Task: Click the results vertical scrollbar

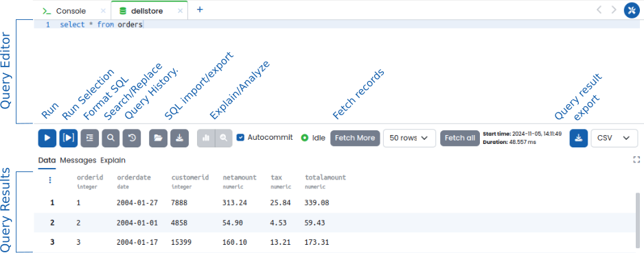Action: 639,221
